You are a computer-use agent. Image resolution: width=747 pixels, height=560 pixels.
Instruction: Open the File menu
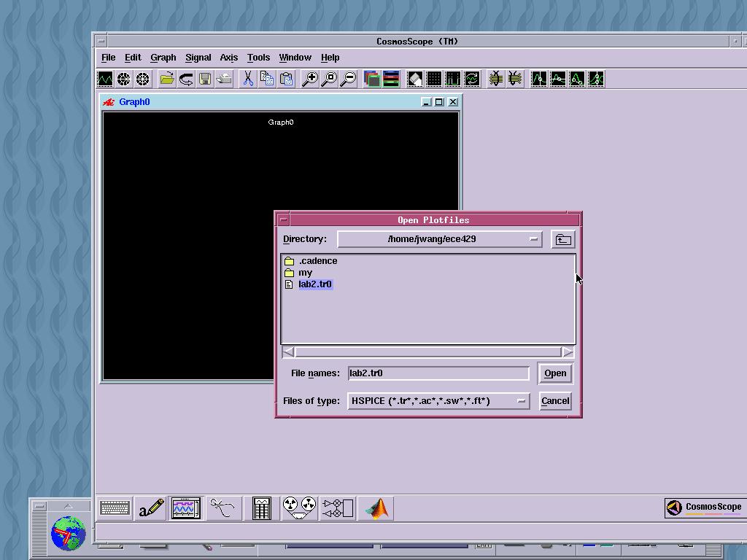(x=108, y=58)
